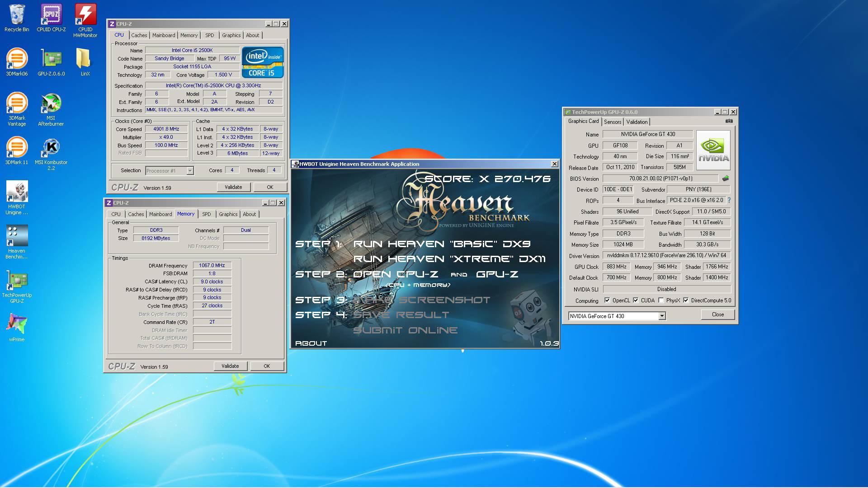Click the Core Speed 4901.8 MHz field

pos(166,129)
